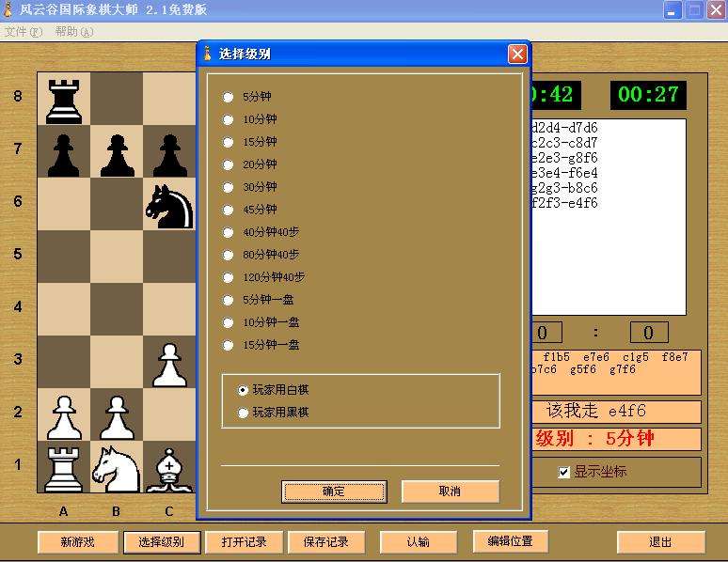Click move entry e3e4-f6e4 in move list
The image size is (728, 562).
(x=565, y=173)
